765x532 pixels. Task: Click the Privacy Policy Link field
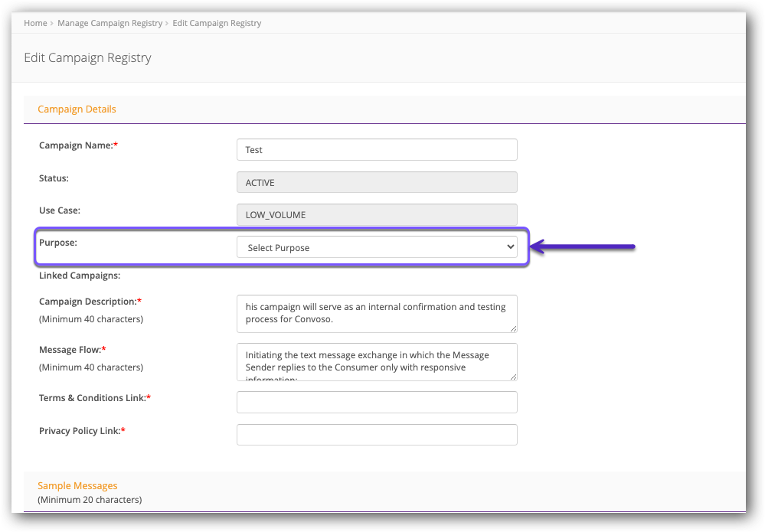[377, 435]
